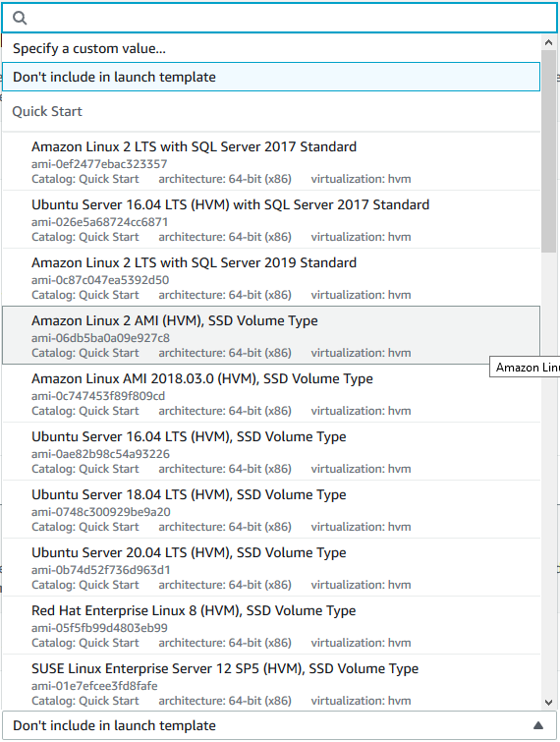The width and height of the screenshot is (560, 742).
Task: Pick Ubuntu Server 16.04 LTS SSD Volume
Action: (x=271, y=451)
